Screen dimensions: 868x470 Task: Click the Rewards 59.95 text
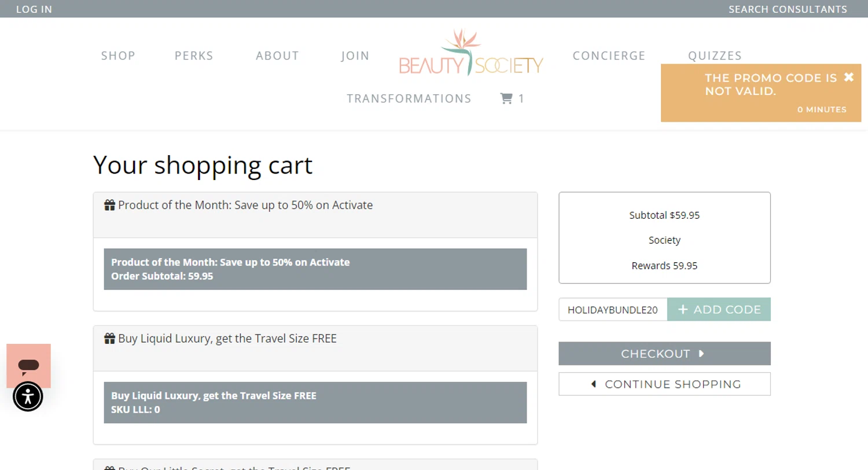tap(664, 266)
